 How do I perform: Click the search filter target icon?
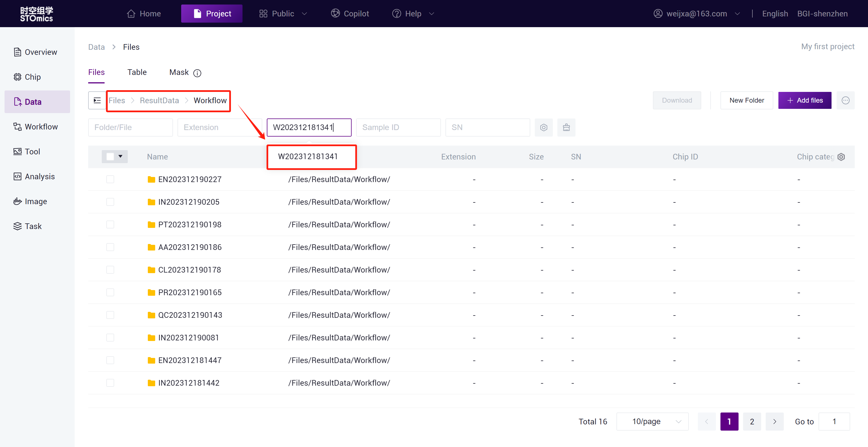tap(544, 128)
